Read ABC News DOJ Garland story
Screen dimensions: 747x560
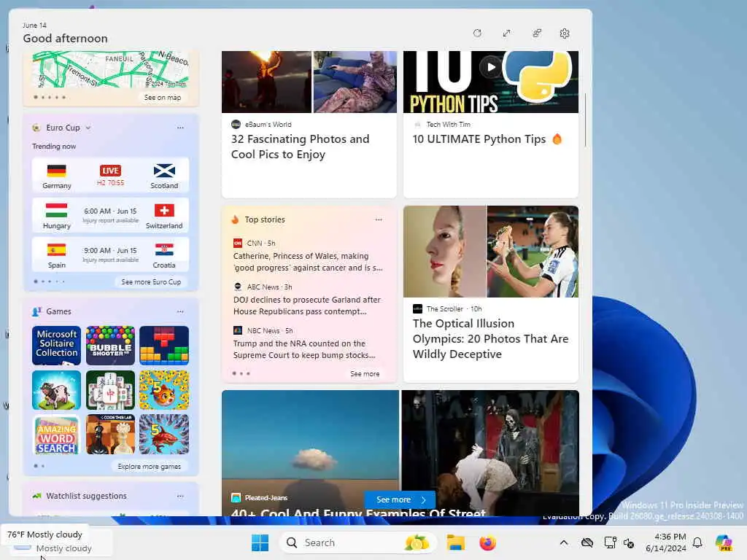click(307, 306)
